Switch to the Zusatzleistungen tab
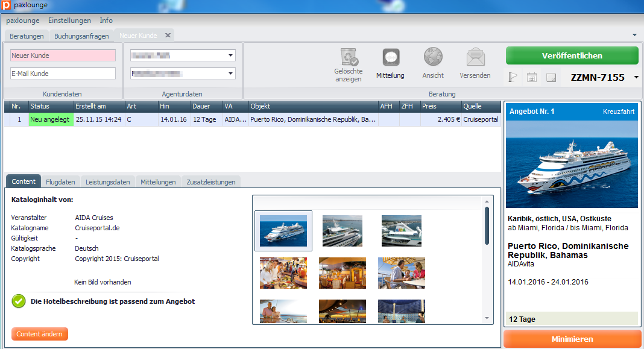 point(211,182)
